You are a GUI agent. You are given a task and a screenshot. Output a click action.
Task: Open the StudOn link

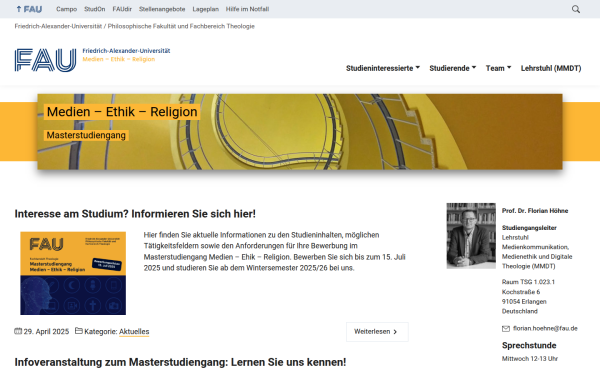[x=95, y=9]
